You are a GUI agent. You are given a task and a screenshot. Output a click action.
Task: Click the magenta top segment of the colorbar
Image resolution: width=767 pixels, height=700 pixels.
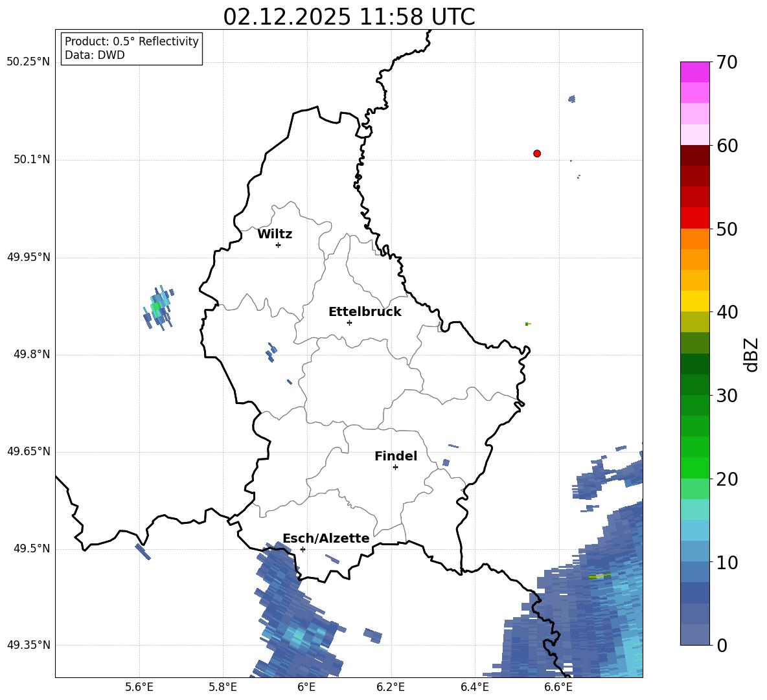pos(694,72)
